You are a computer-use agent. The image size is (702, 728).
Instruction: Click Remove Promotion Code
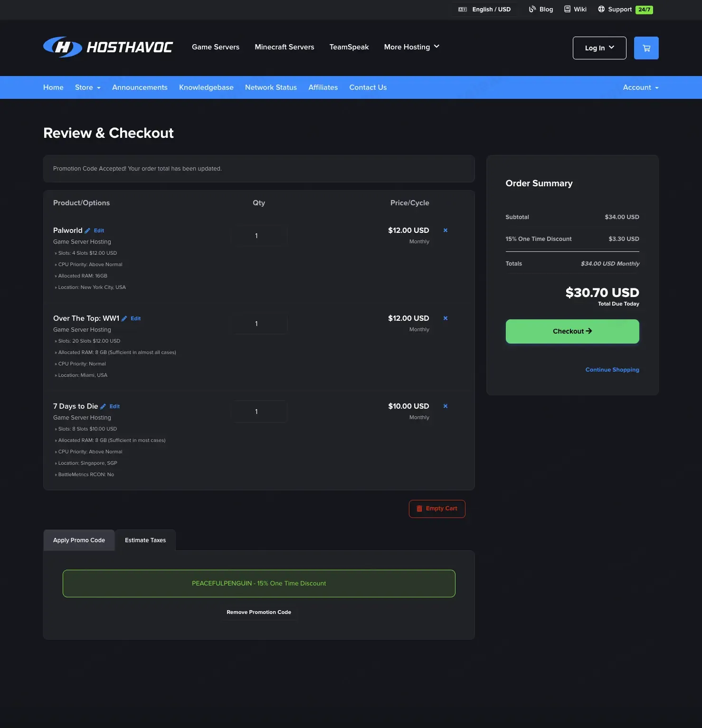259,612
